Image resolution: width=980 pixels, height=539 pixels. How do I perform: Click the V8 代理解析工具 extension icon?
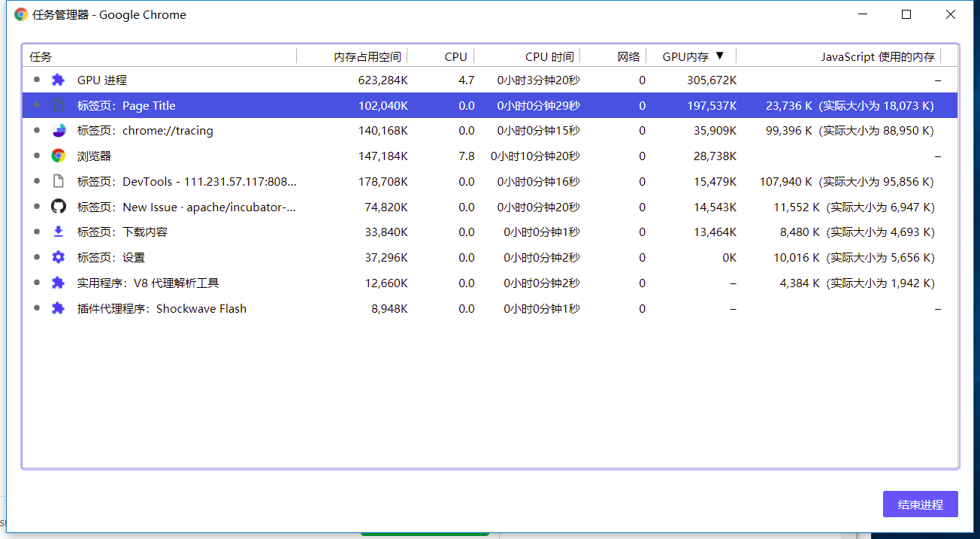[x=59, y=283]
